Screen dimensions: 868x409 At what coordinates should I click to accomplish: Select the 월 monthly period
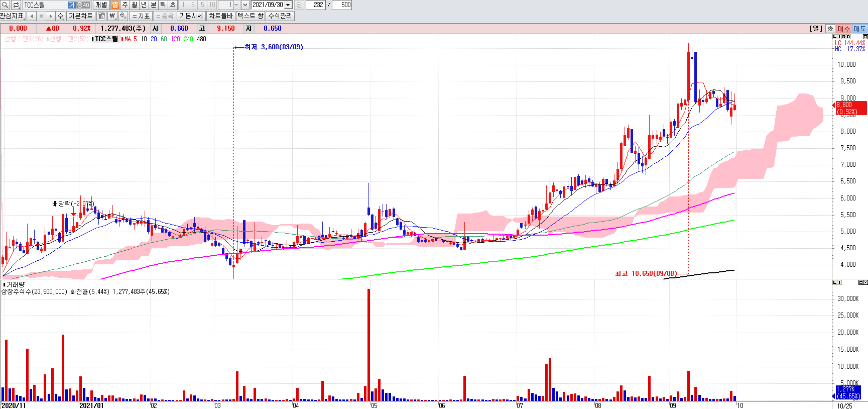point(135,5)
